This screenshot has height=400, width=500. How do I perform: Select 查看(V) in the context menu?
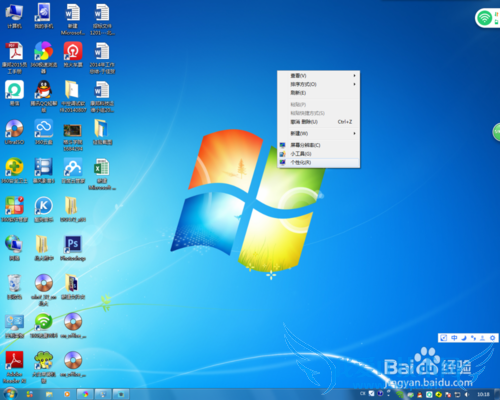tap(319, 76)
